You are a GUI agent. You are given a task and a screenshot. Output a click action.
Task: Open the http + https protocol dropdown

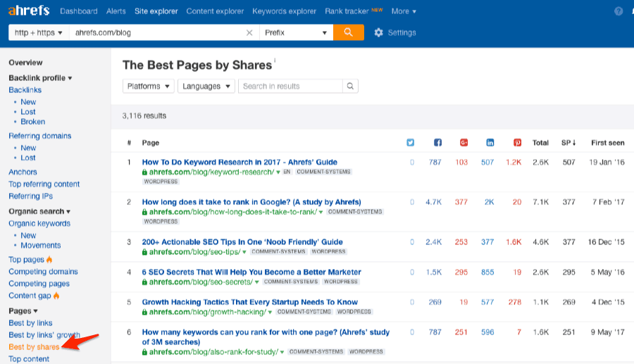[39, 32]
